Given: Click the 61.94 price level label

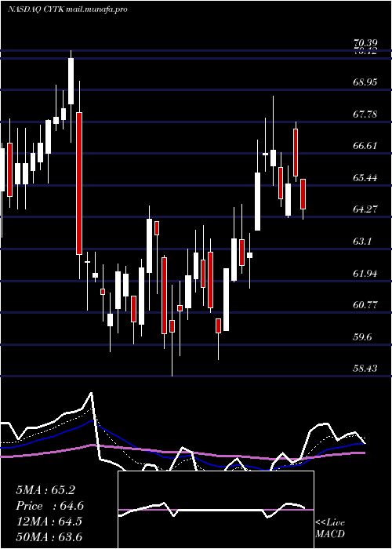Looking at the screenshot, I should tap(365, 273).
